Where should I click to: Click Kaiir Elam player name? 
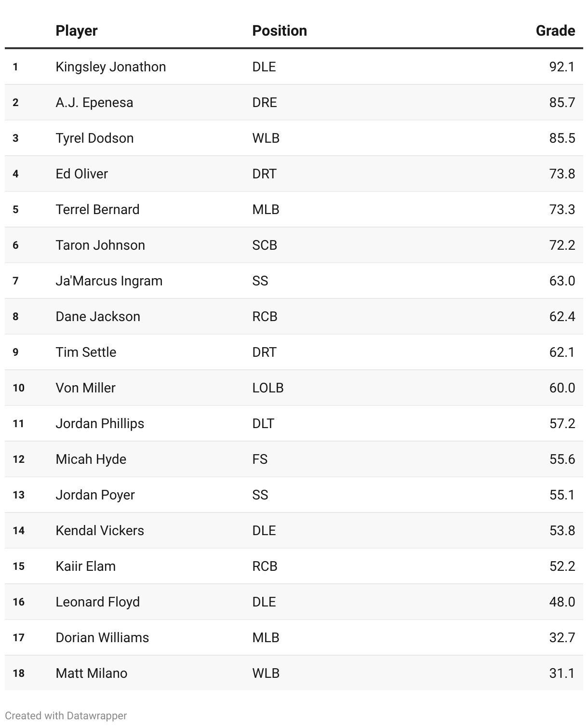point(86,566)
